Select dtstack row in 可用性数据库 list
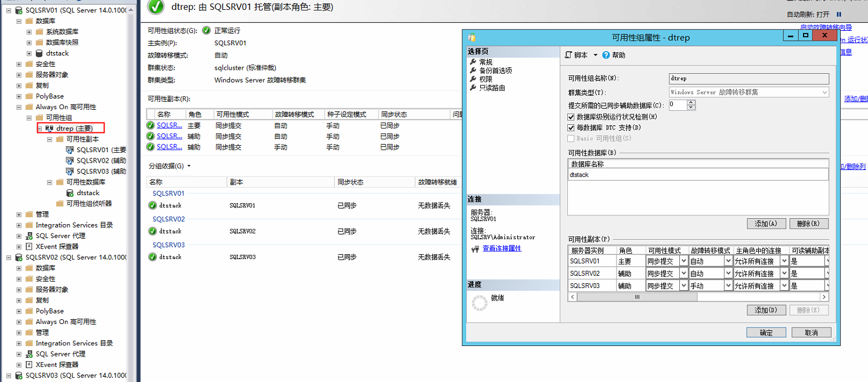The image size is (868, 382). tap(698, 174)
